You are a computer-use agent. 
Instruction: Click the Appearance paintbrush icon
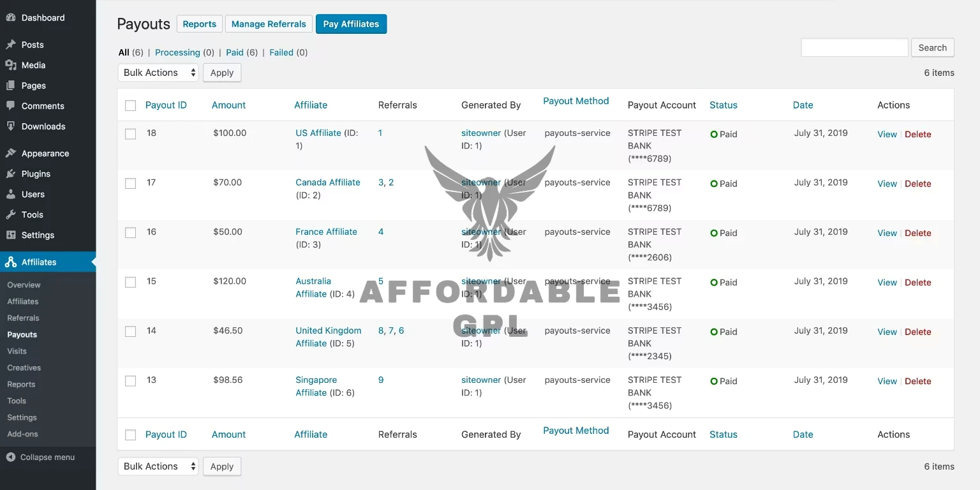coord(11,153)
